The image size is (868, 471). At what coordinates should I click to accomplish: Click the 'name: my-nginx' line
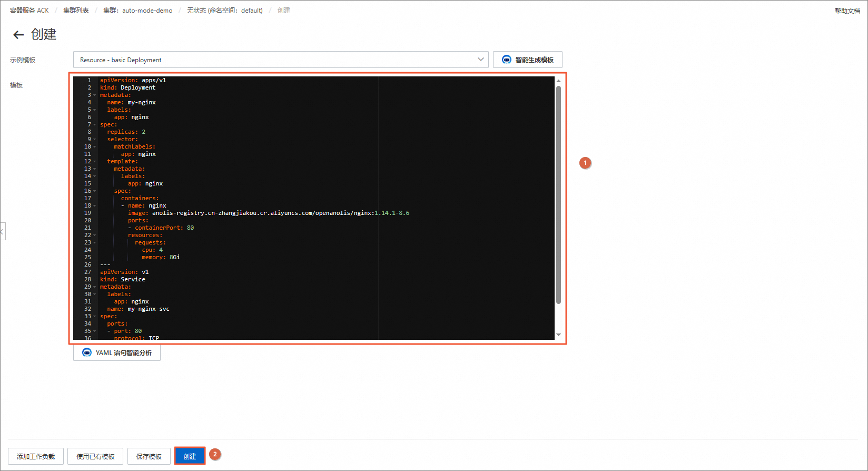point(132,103)
